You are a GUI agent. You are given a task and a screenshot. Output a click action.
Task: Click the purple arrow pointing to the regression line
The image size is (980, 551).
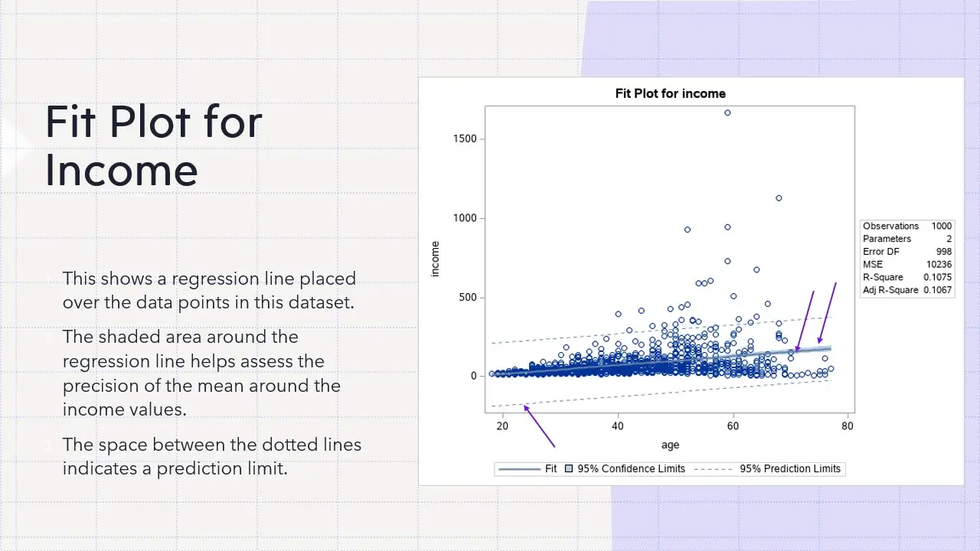point(802,321)
